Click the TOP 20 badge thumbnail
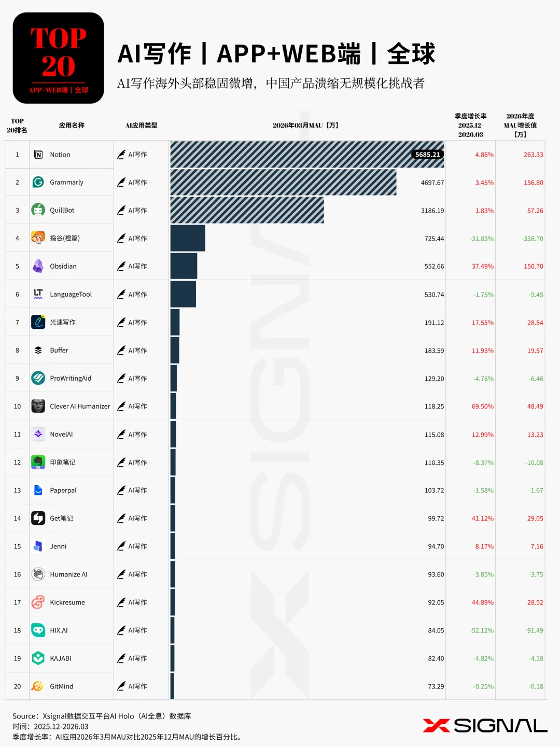The width and height of the screenshot is (560, 747). (59, 58)
